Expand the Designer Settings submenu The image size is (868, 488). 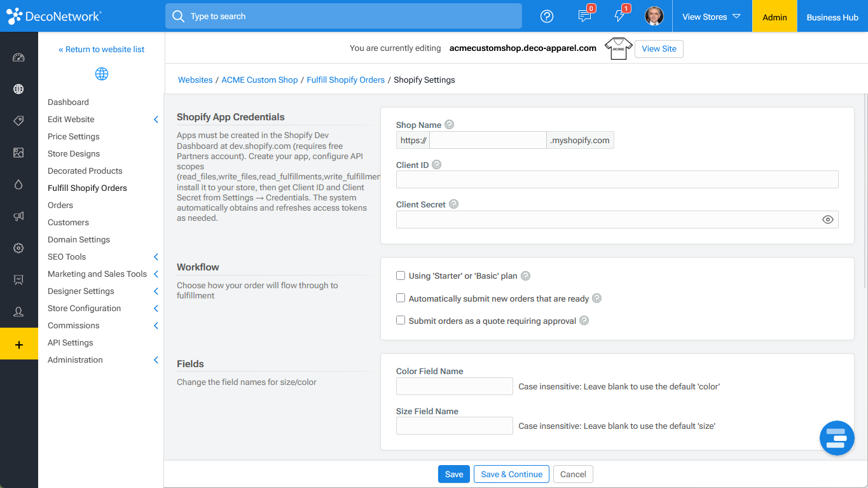click(x=156, y=291)
